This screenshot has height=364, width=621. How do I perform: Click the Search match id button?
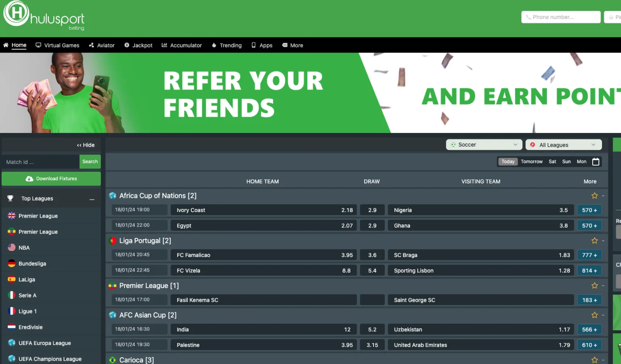pyautogui.click(x=90, y=162)
